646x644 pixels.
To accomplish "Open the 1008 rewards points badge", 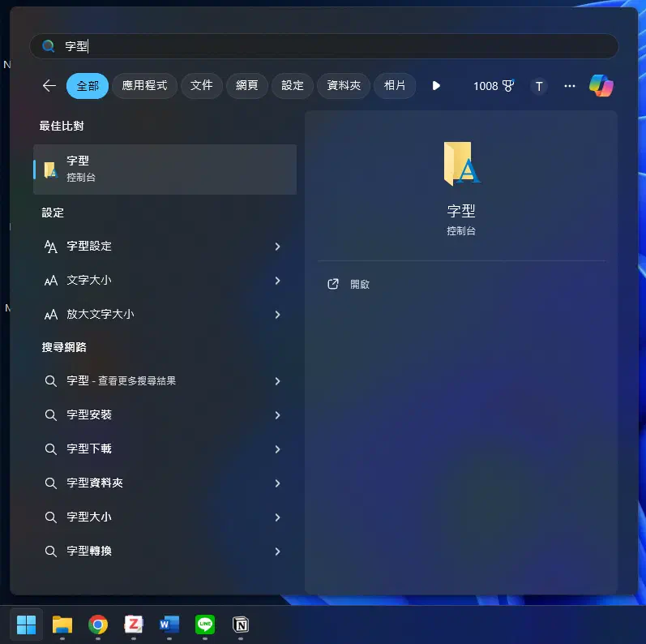I will [x=494, y=86].
